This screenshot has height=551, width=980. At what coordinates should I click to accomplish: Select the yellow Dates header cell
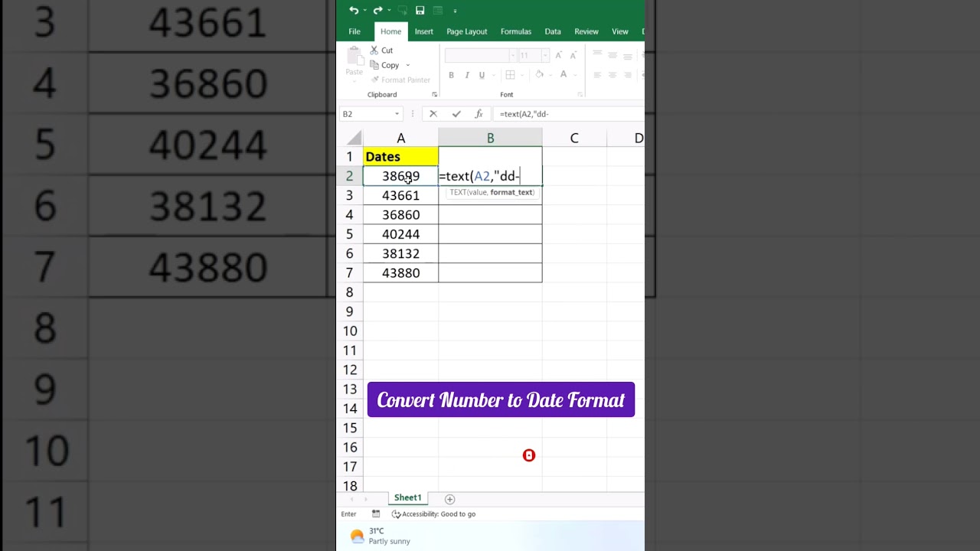tap(400, 156)
